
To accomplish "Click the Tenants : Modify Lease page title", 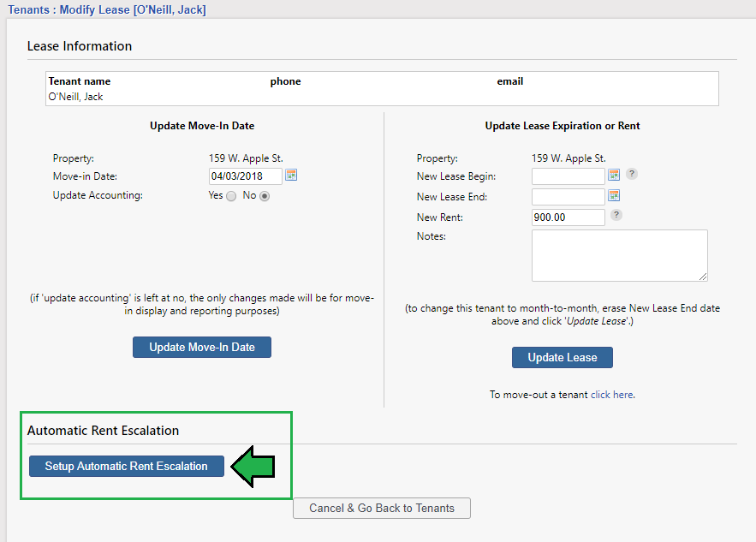I will [107, 10].
